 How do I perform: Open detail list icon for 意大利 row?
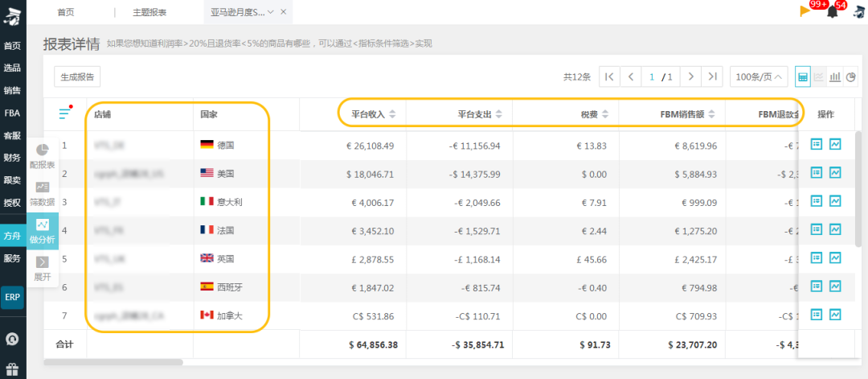click(x=816, y=200)
